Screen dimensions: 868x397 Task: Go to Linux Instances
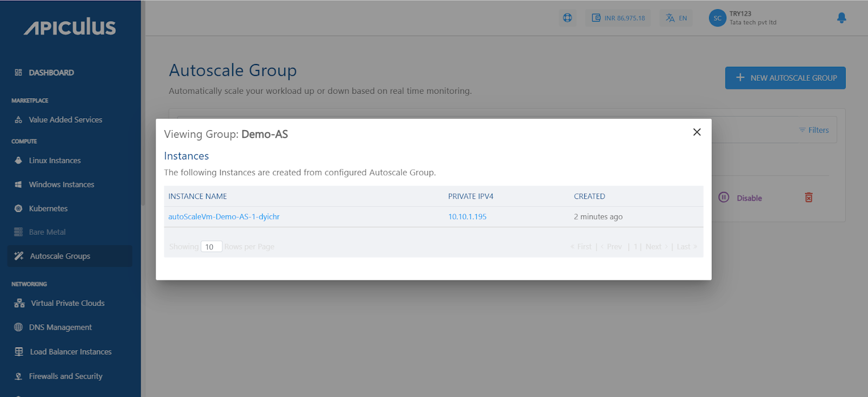(55, 161)
